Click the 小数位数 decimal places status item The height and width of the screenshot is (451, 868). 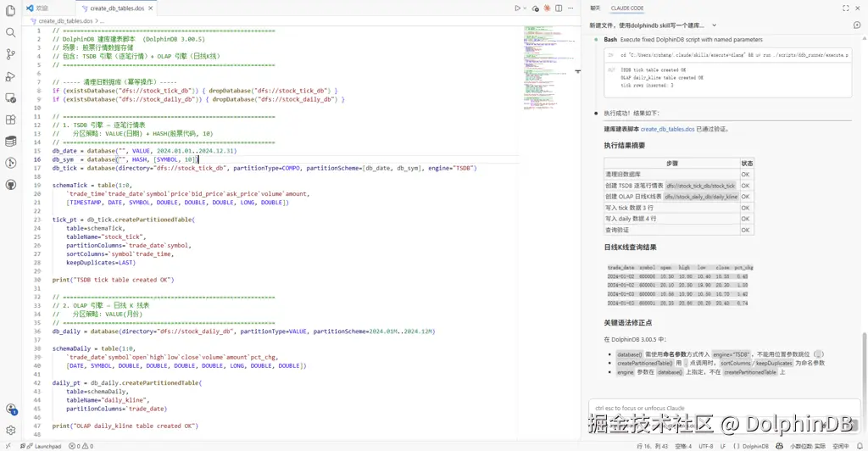(x=808, y=446)
